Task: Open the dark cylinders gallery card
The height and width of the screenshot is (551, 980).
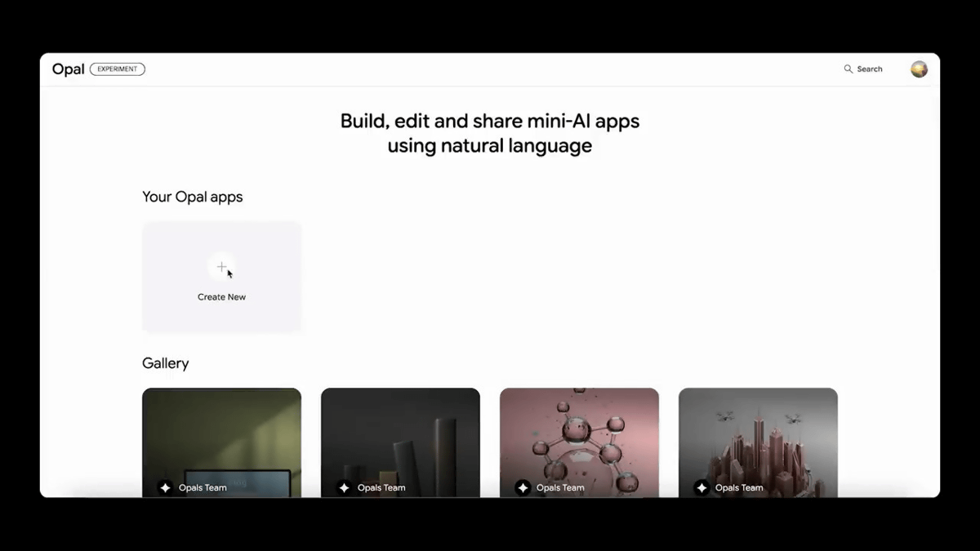Action: pyautogui.click(x=400, y=442)
